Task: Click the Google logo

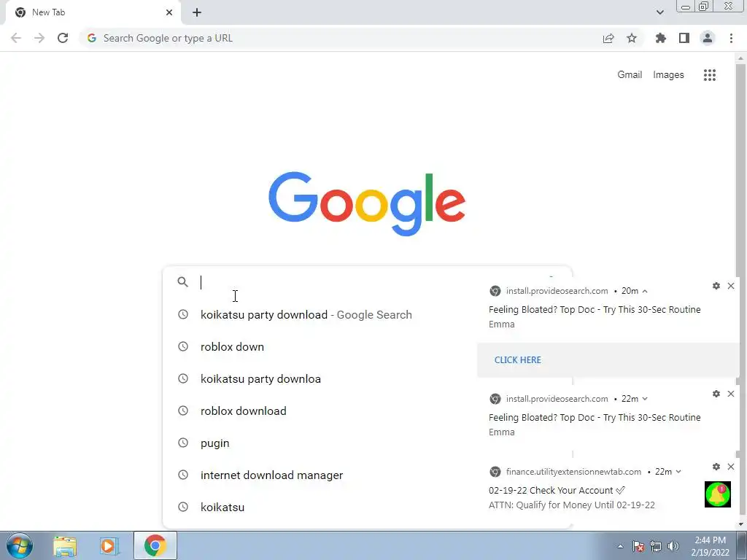Action: pyautogui.click(x=367, y=204)
